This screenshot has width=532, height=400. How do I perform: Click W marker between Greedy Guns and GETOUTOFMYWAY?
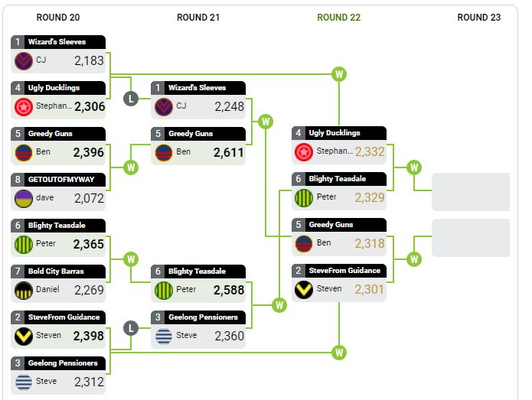click(131, 167)
